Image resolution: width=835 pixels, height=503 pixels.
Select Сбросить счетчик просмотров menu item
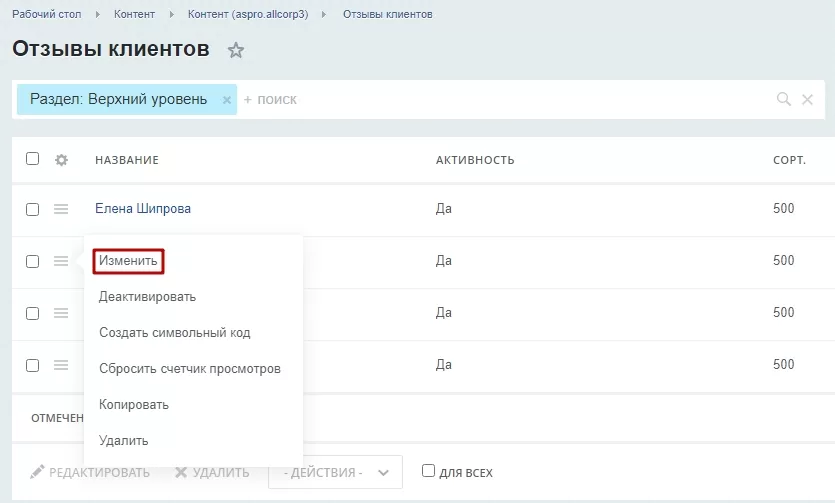(x=190, y=369)
